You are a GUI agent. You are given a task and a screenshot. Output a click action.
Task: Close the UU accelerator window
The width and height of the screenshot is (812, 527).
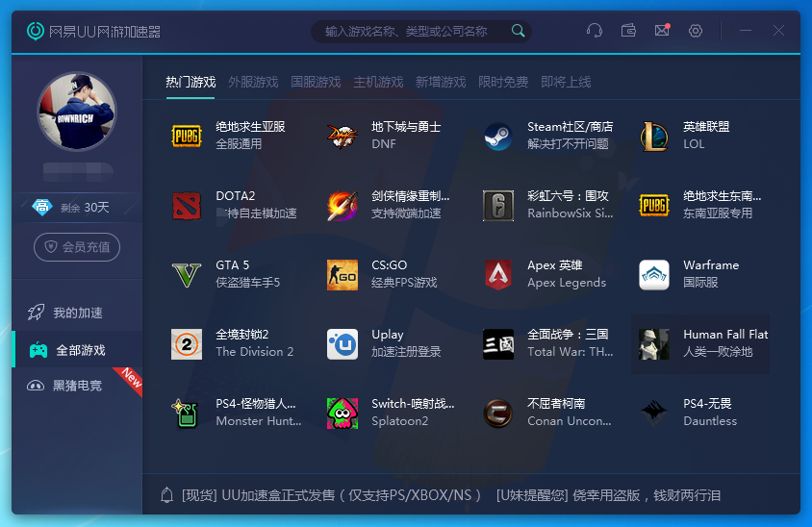coord(778,31)
